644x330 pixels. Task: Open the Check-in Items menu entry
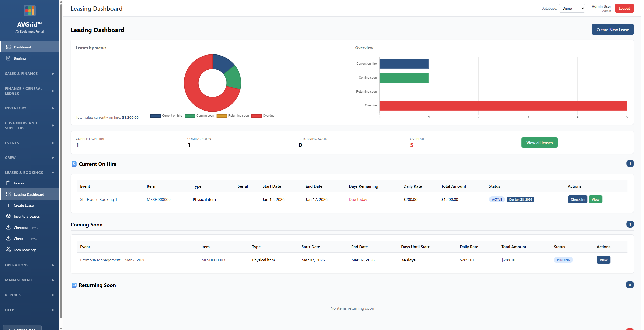[x=25, y=238]
